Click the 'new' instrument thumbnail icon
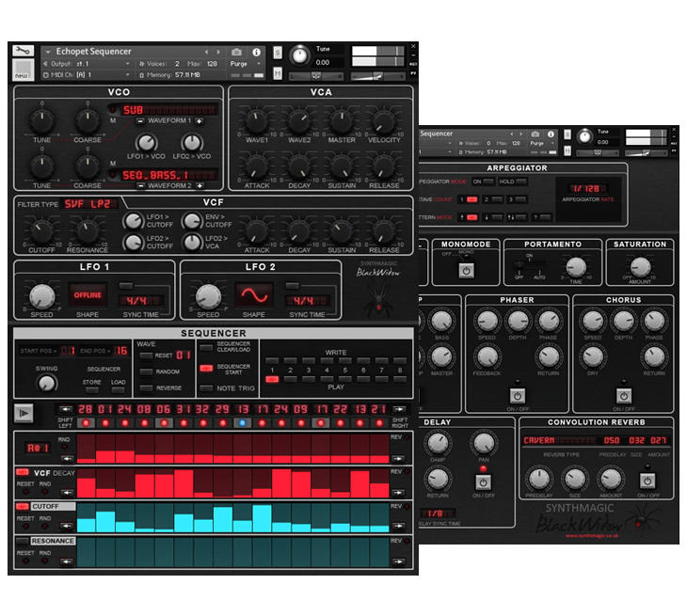Viewport: 687px width, 616px height. coord(23,70)
